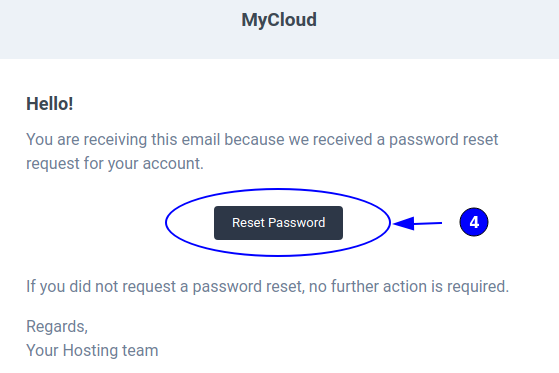Click the word 'Reset' on the dark button
The image size is (559, 373).
pyautogui.click(x=248, y=223)
